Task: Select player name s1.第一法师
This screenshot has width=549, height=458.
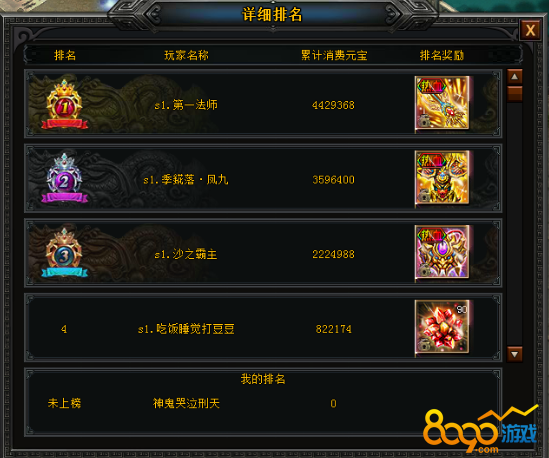Action: 186,105
